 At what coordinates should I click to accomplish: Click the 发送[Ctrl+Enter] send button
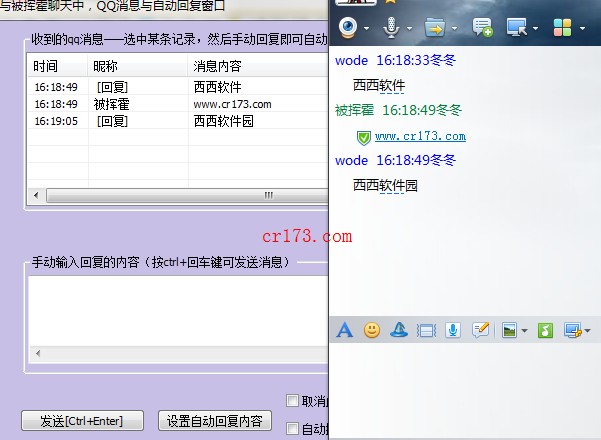click(82, 421)
